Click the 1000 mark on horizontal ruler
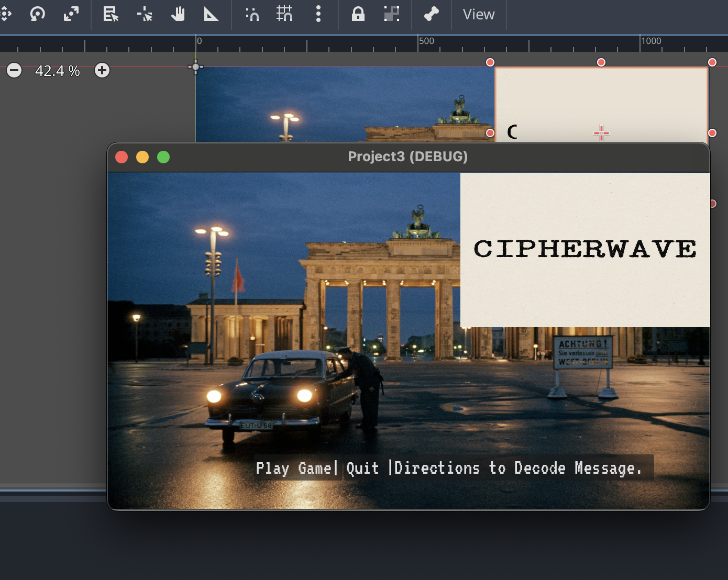This screenshot has width=728, height=580. pos(651,41)
